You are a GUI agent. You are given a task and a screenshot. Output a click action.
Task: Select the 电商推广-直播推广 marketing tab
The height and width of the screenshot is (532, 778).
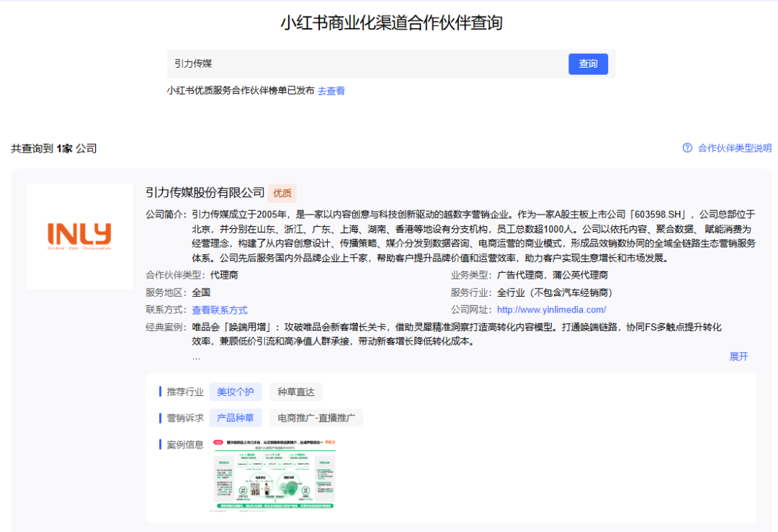316,418
